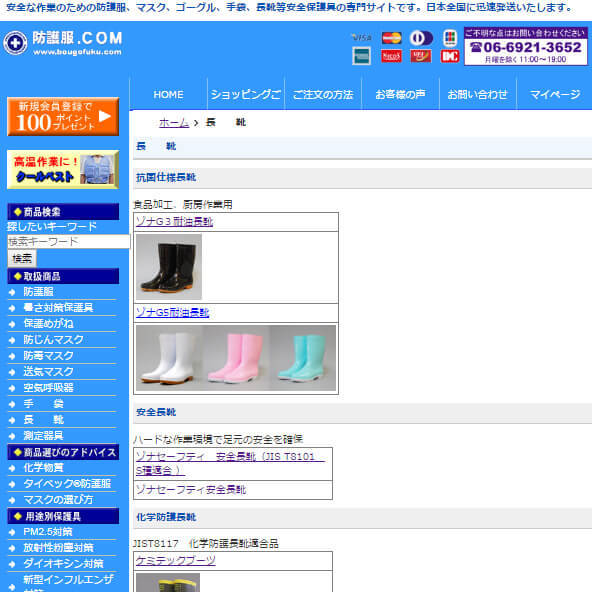This screenshot has width=592, height=592.
Task: Click the 防護服.COM site logo
Action: (63, 43)
